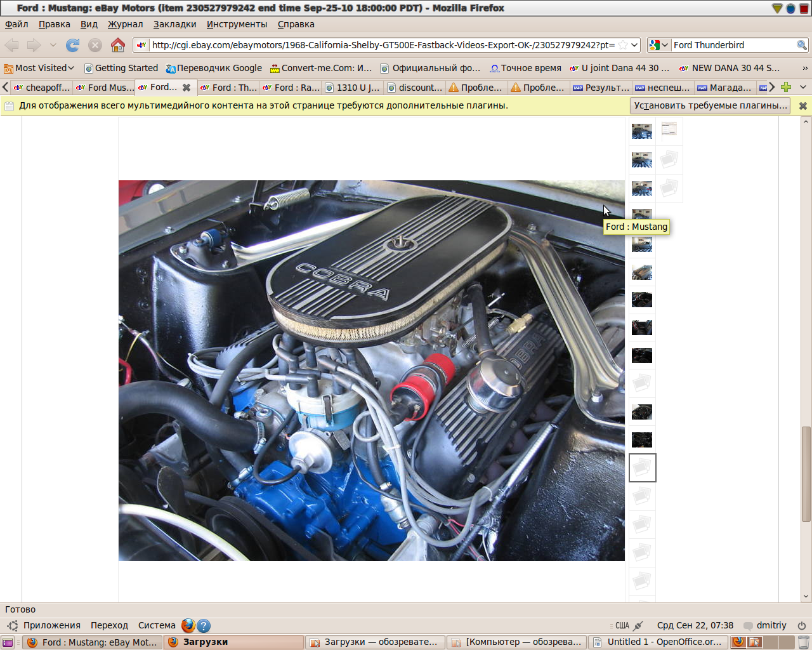Select the first car photo thumbnail
This screenshot has width=812, height=650.
tap(641, 131)
